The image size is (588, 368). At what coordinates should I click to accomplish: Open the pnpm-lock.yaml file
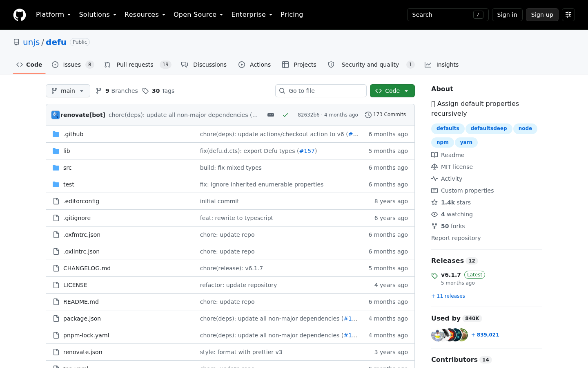click(x=86, y=335)
